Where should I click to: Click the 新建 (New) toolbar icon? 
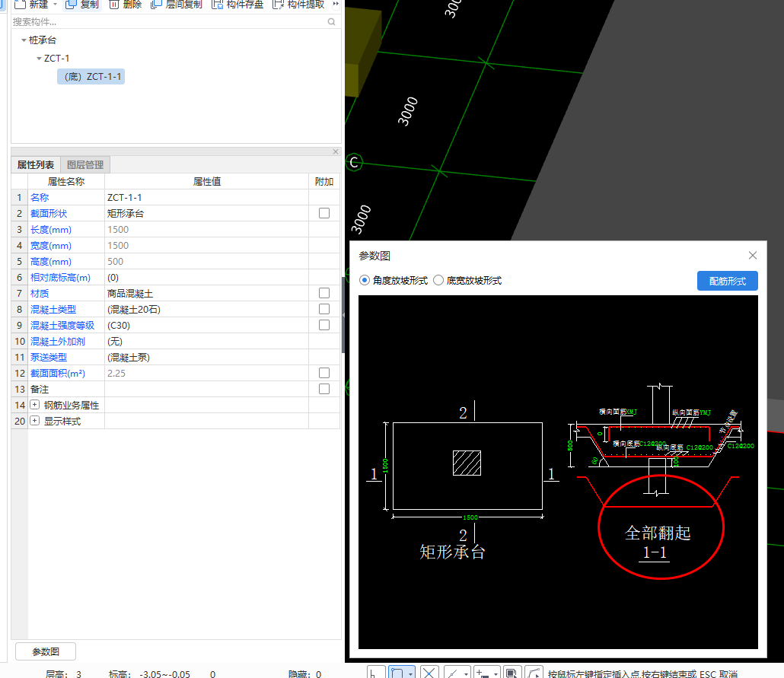tap(20, 5)
